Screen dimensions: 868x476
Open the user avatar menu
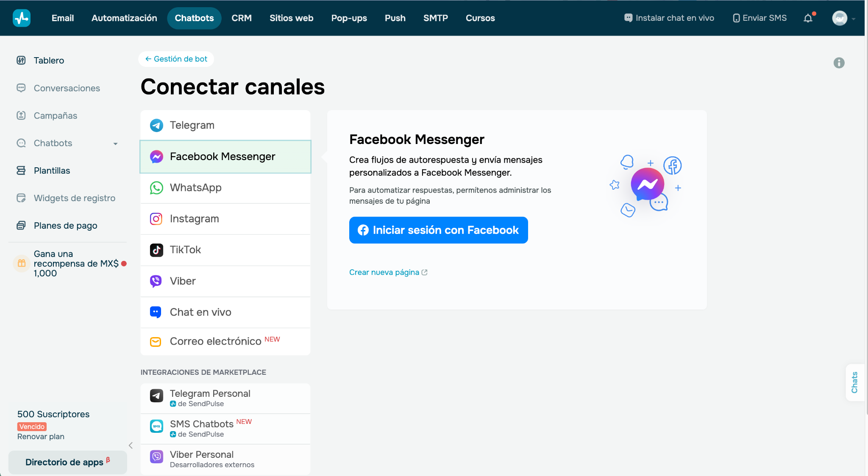click(x=840, y=18)
